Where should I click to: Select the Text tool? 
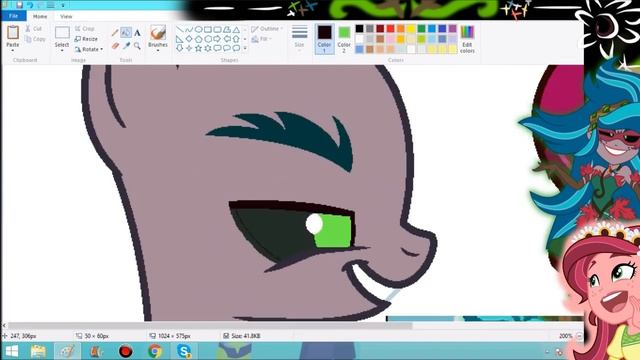[x=137, y=33]
